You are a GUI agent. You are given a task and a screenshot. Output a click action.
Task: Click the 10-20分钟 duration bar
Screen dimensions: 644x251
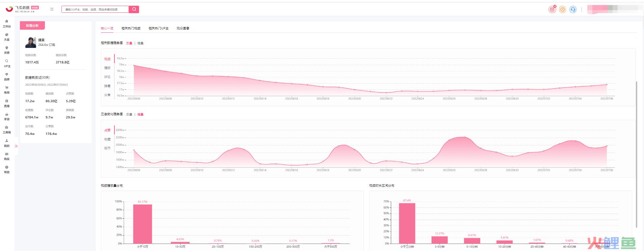(x=505, y=242)
